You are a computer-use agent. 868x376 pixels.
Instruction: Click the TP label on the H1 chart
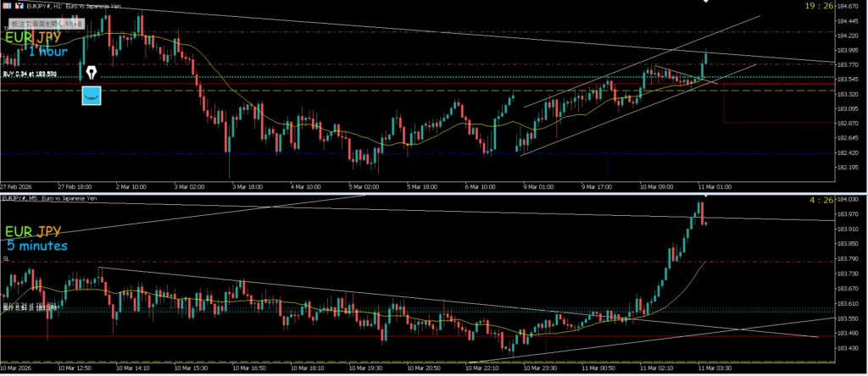tap(6, 28)
